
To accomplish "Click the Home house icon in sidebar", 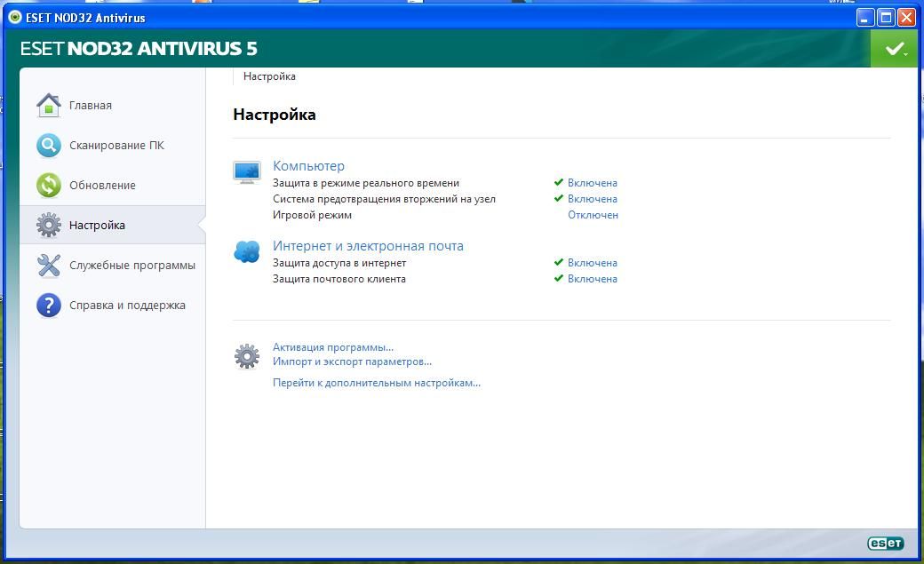I will pyautogui.click(x=48, y=105).
